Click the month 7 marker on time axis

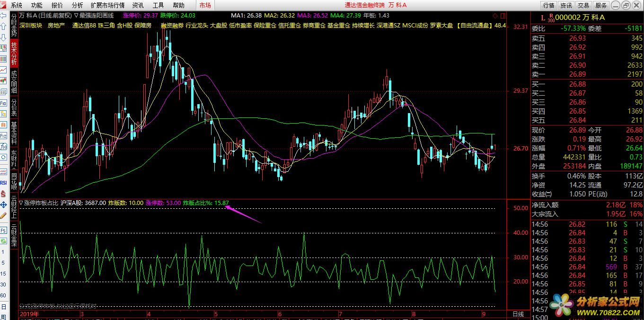[340, 314]
